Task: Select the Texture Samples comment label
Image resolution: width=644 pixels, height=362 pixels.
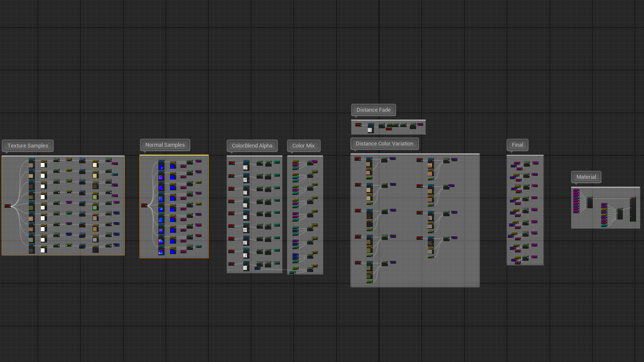Action: click(x=27, y=146)
